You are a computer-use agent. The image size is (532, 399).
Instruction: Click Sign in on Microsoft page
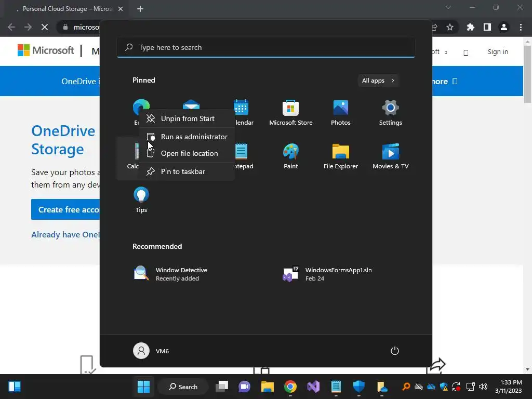498,51
